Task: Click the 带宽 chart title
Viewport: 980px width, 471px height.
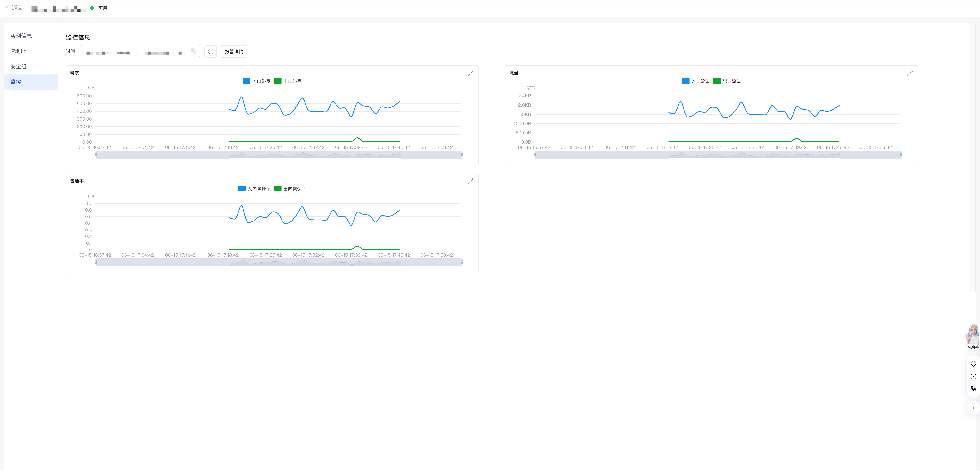Action: pyautogui.click(x=75, y=73)
